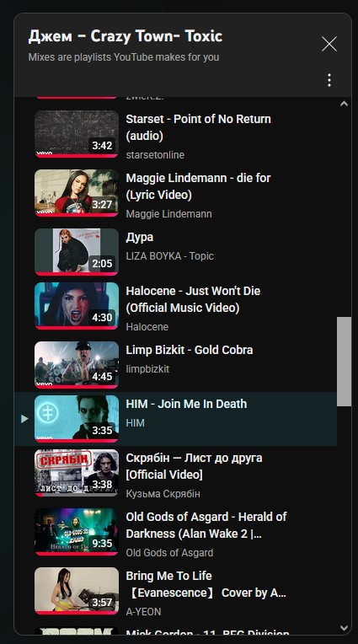Play Bring Me To Life Evanescence cover
Viewport: 358px width, 644px height.
(206, 584)
